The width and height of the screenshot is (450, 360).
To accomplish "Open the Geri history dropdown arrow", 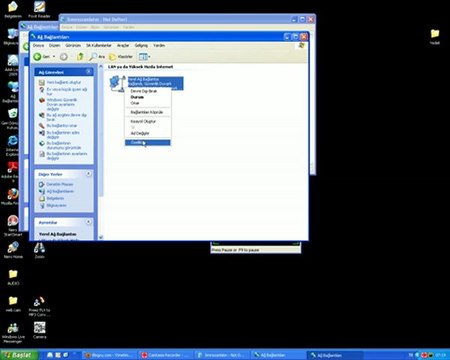I will tap(54, 57).
